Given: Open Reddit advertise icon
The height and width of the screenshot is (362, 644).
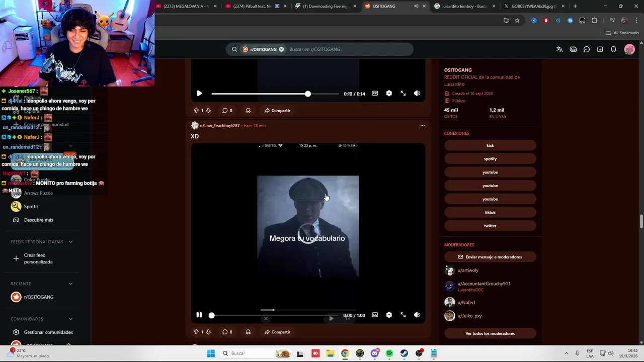Looking at the screenshot, I should click(573, 49).
